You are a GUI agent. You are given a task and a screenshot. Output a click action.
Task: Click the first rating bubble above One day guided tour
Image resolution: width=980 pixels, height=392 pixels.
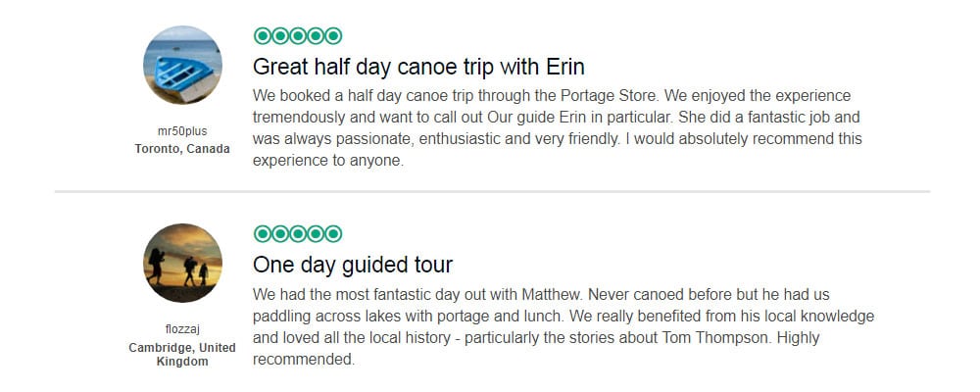coord(263,233)
